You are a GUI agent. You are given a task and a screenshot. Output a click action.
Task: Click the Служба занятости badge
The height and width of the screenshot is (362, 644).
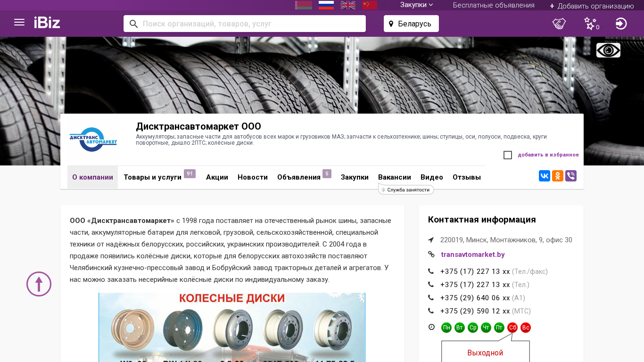pos(406,189)
